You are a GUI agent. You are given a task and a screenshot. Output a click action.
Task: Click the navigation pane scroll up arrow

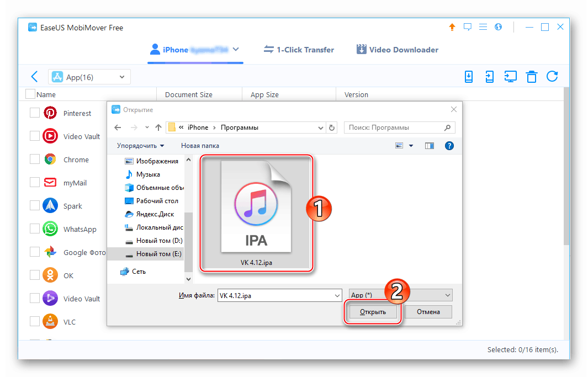coord(188,160)
